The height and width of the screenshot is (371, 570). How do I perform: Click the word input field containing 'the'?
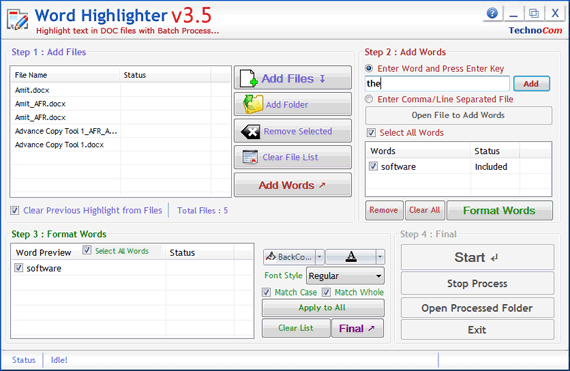(x=437, y=84)
